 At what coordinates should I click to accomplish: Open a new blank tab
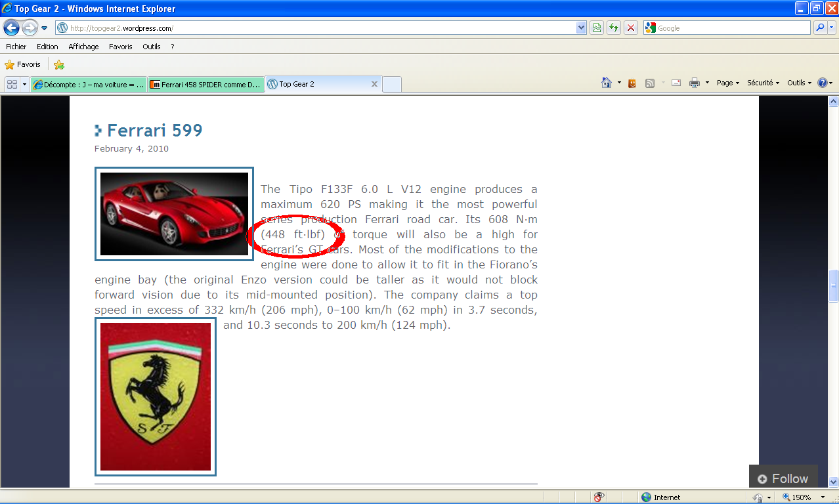(x=391, y=85)
